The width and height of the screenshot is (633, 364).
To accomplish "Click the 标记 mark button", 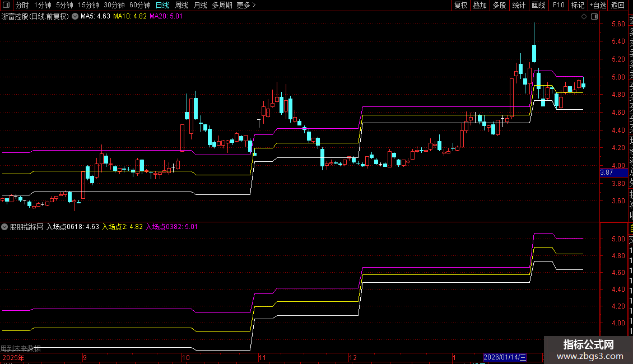I will (578, 5).
